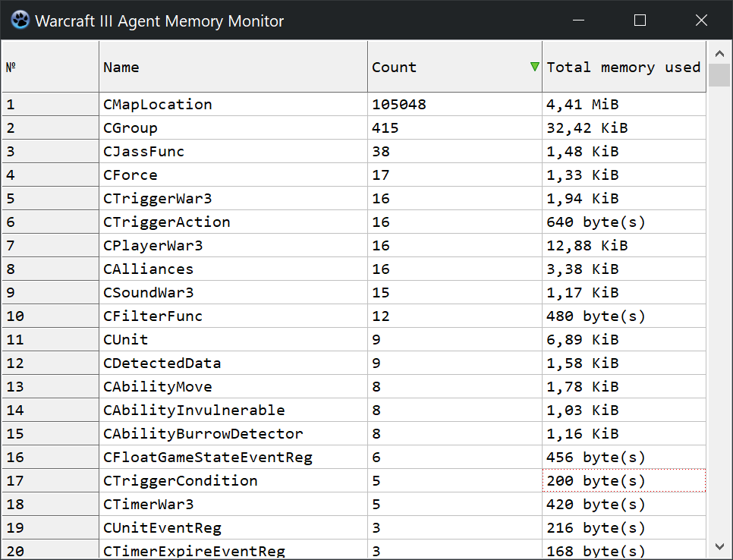Image resolution: width=733 pixels, height=560 pixels.
Task: Pick the CJassFunc row name
Action: point(143,152)
